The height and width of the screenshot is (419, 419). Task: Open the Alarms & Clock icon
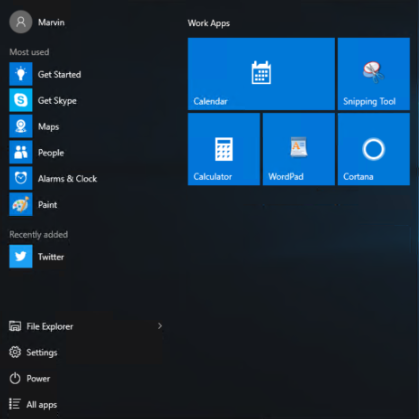pos(21,178)
